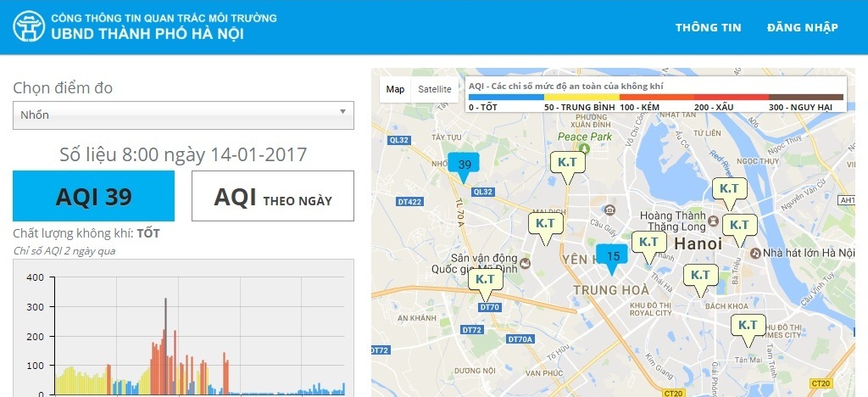Click the Hanoi portal logo in header
The height and width of the screenshot is (397, 868).
pyautogui.click(x=28, y=27)
